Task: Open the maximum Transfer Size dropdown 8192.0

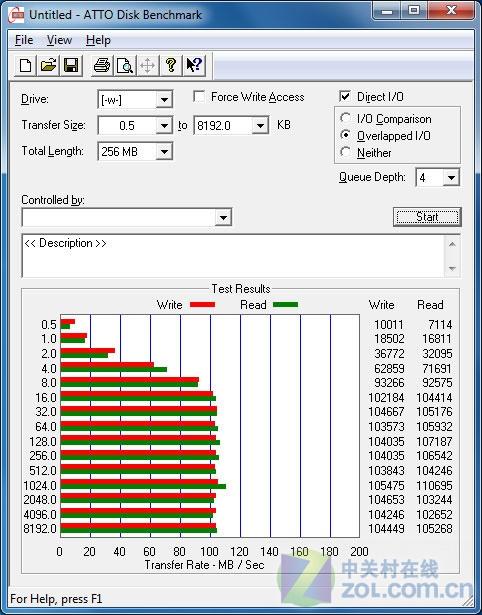Action: click(x=260, y=126)
